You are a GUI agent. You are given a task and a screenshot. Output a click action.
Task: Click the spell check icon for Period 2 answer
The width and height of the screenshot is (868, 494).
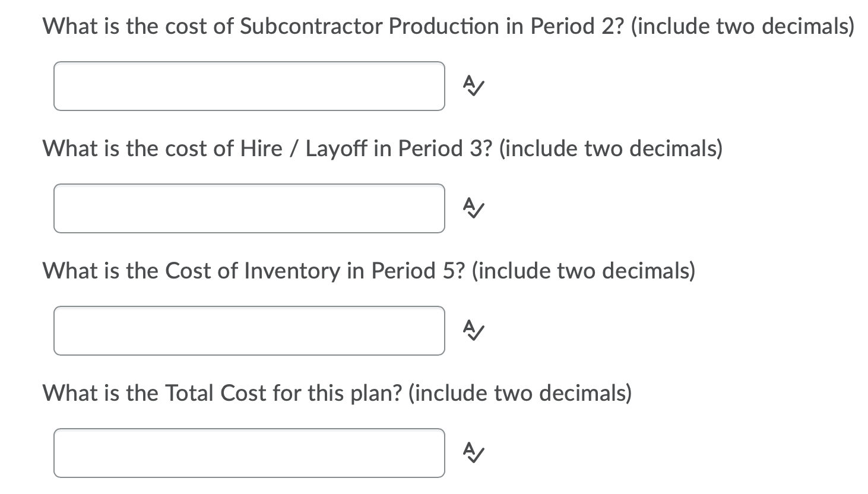pyautogui.click(x=472, y=87)
